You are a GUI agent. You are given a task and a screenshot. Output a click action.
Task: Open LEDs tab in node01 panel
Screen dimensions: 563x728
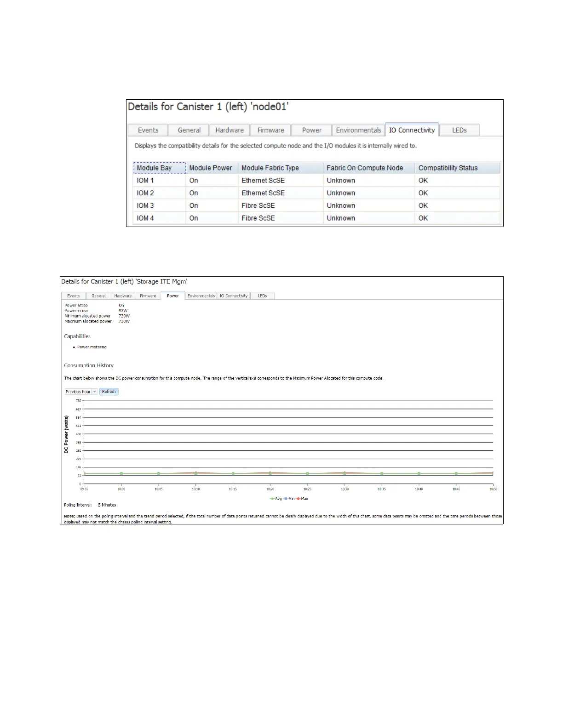[x=459, y=130]
